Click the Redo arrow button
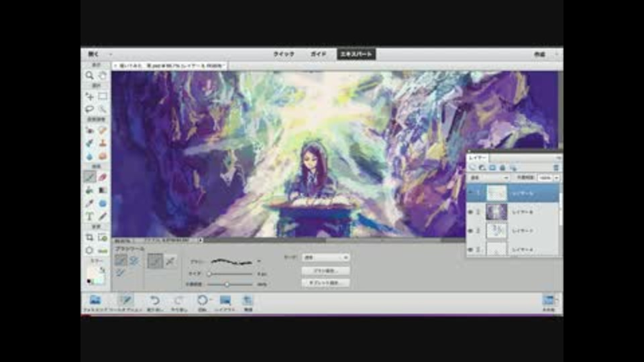The height and width of the screenshot is (362, 644). coord(178,303)
